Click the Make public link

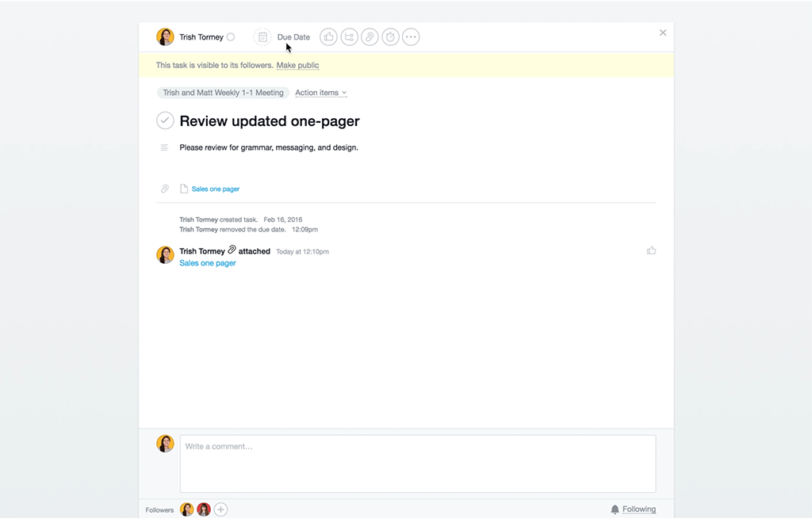coord(298,65)
